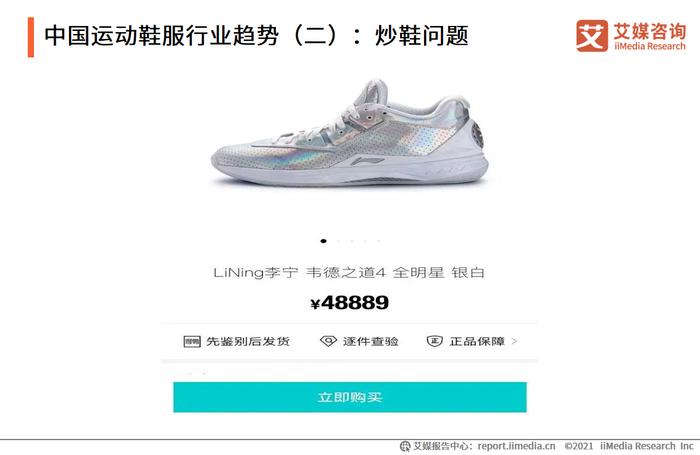Viewport: 700px width, 455px height.
Task: Click the orange bar beside slide title
Action: (31, 37)
